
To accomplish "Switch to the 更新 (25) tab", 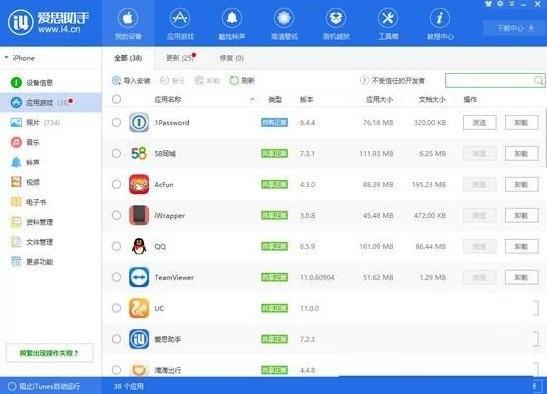I will pos(180,58).
